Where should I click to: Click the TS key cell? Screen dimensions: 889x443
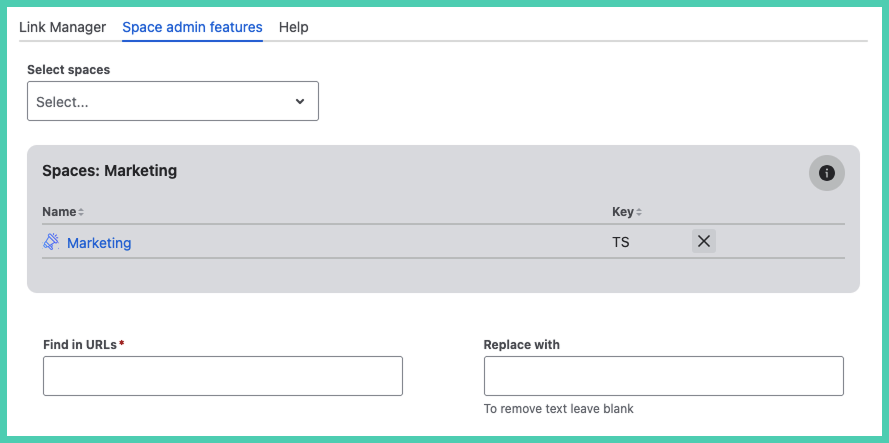click(621, 243)
